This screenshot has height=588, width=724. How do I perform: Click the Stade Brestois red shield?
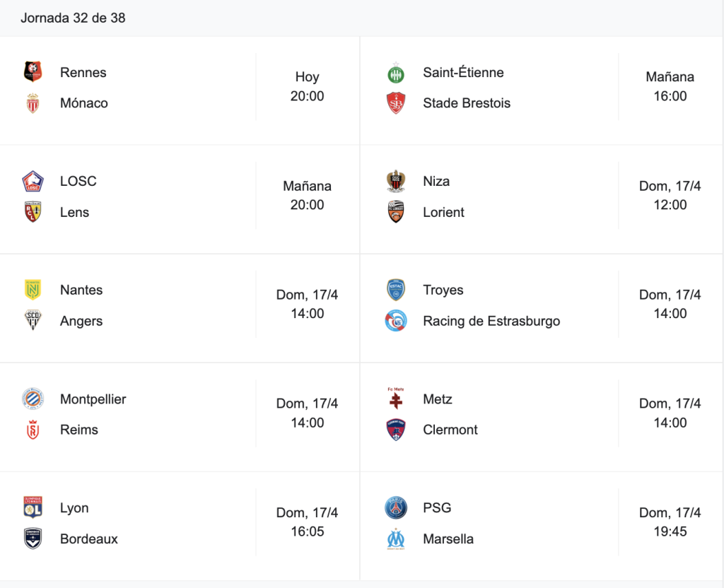396,103
